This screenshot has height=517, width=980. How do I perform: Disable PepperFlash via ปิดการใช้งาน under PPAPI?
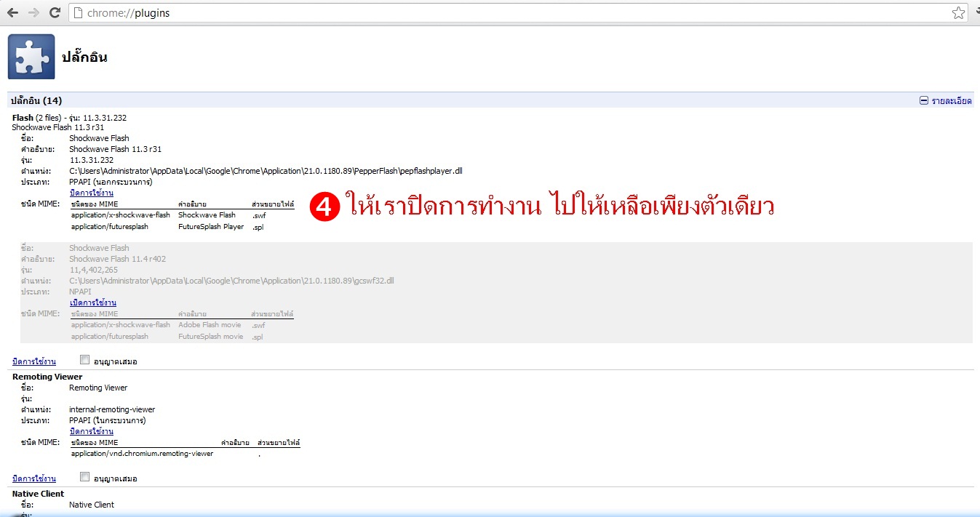[92, 193]
